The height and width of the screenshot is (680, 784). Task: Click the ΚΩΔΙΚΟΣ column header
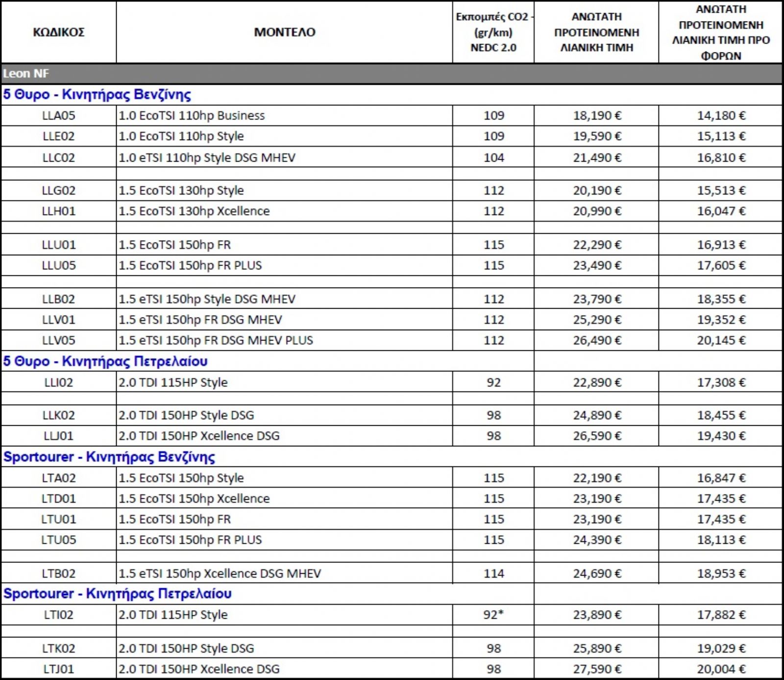tap(58, 32)
